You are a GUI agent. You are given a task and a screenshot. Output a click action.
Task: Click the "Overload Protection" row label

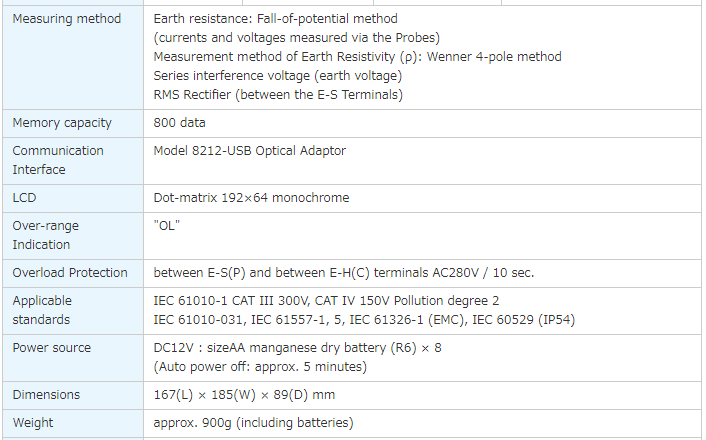[70, 273]
